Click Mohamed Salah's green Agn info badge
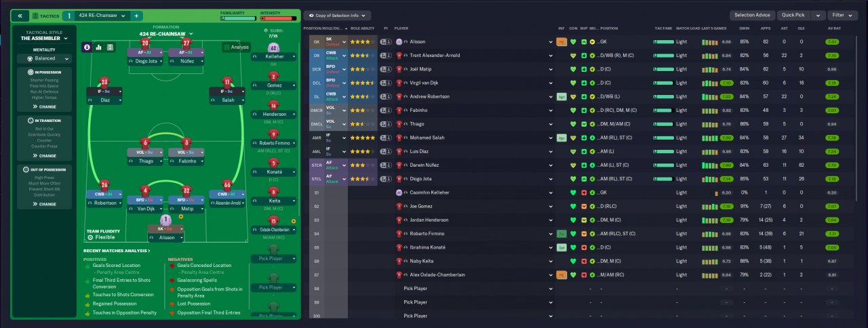The height and width of the screenshot is (328, 868). tap(561, 138)
